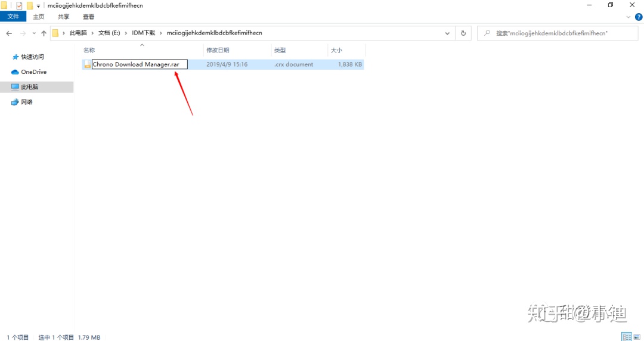Expand the chevron after 文档 (E:) breadcrumb
Screen dimensions: 644x341
pos(126,33)
